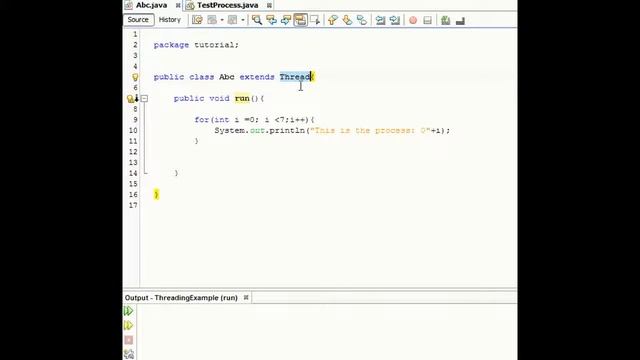
Task: Stop the running process in the Output pane
Action: (129, 340)
